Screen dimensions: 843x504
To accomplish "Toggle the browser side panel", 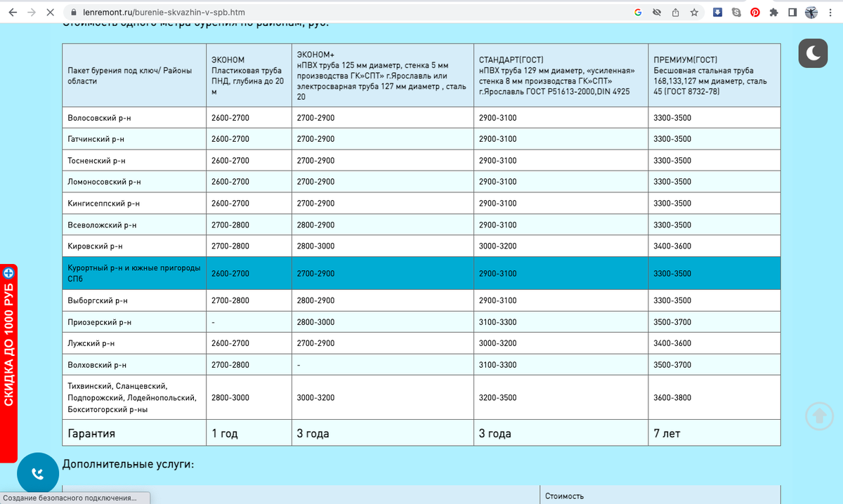I will (x=792, y=13).
